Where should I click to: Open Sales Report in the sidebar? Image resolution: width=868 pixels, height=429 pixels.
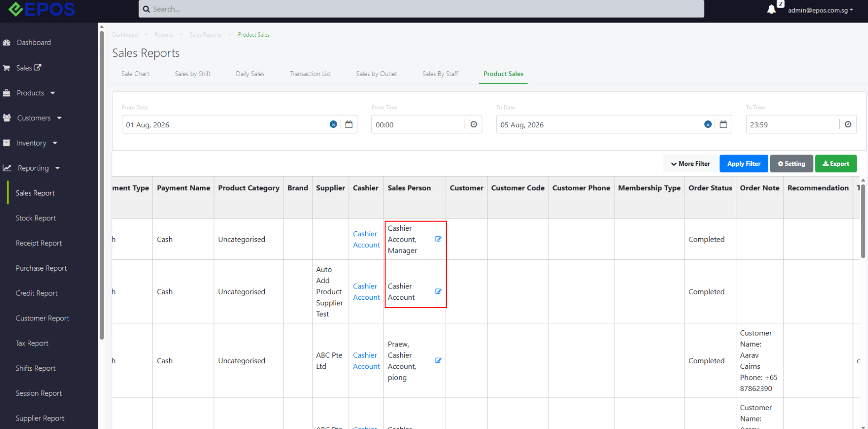35,193
